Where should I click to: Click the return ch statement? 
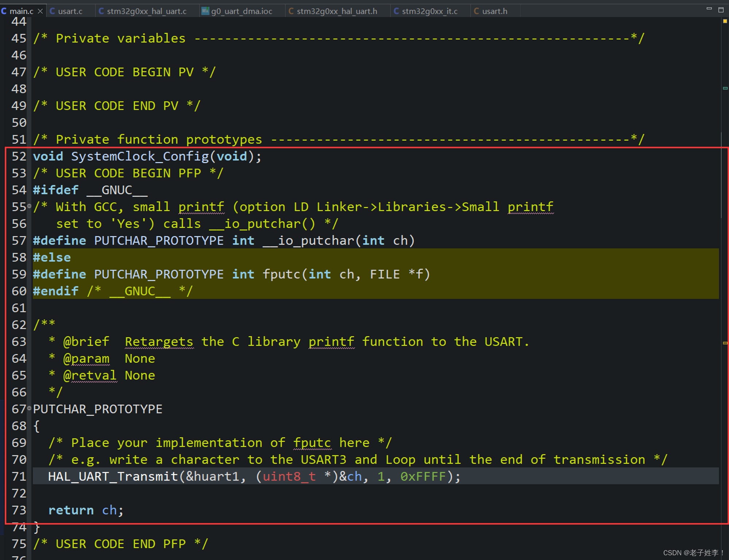(x=86, y=510)
